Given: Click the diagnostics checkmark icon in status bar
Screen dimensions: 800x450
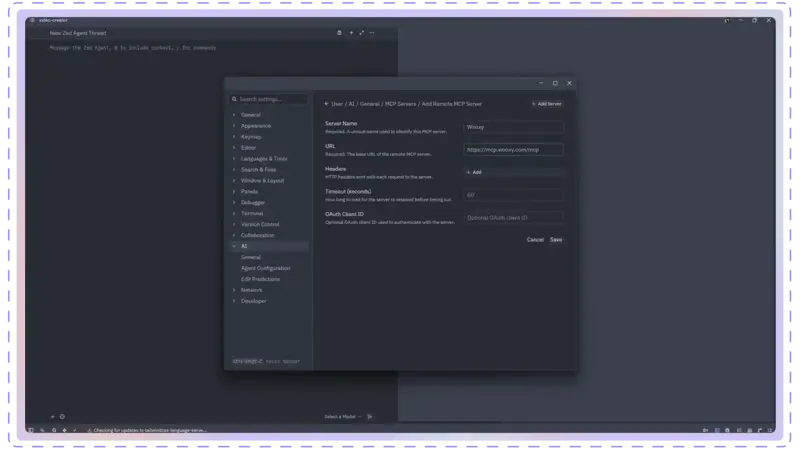Looking at the screenshot, I should (x=75, y=430).
